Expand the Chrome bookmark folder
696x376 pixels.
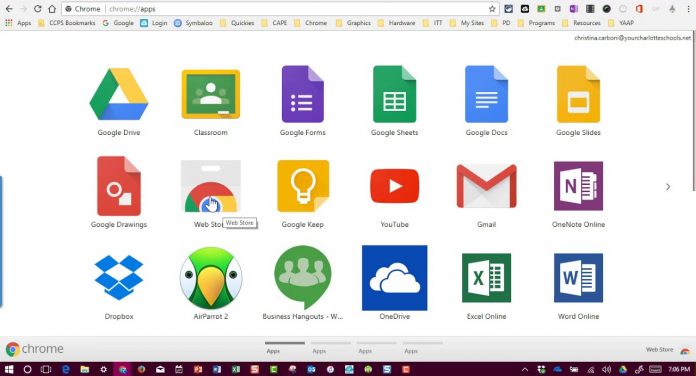310,23
